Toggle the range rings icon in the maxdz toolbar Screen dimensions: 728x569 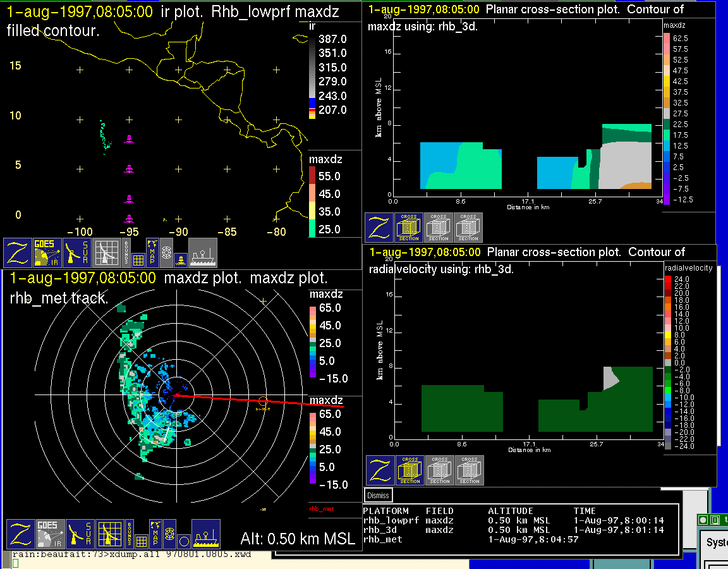(169, 534)
